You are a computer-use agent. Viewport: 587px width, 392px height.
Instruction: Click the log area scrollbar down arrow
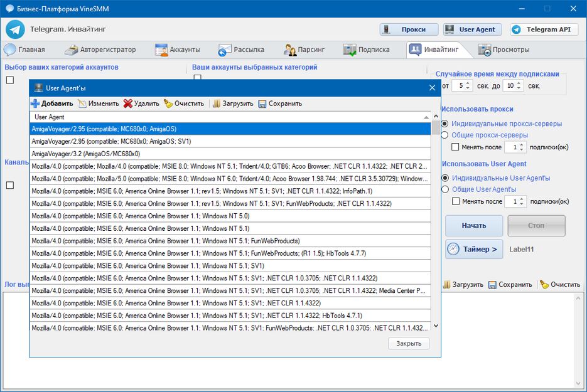click(579, 384)
